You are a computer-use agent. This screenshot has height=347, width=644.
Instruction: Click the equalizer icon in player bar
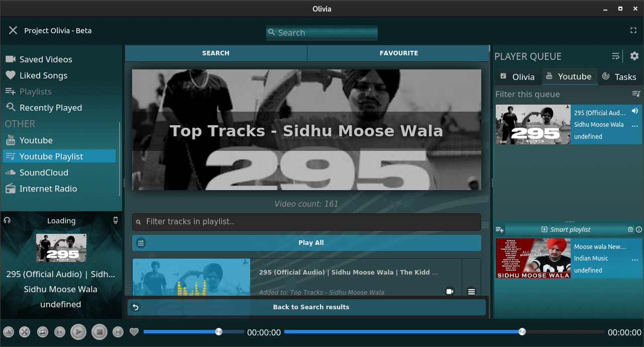point(9,332)
